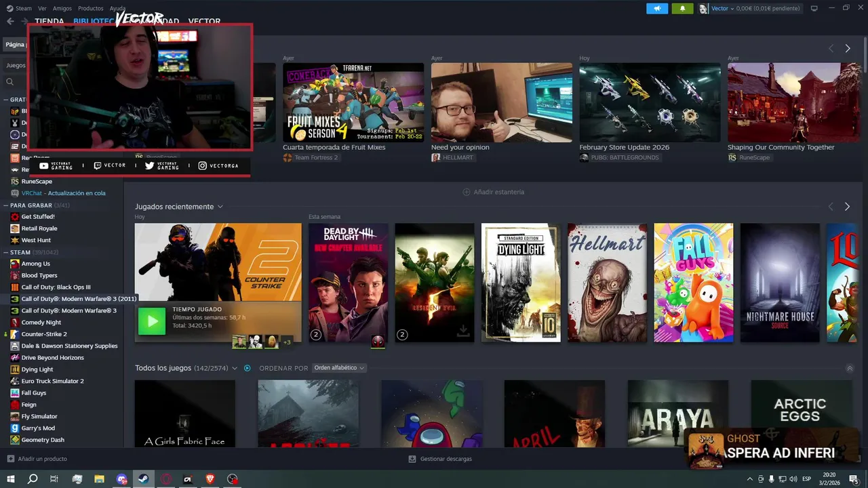Viewport: 868px width, 488px height.
Task: Click the Garry's Mod sidebar icon
Action: click(x=15, y=428)
